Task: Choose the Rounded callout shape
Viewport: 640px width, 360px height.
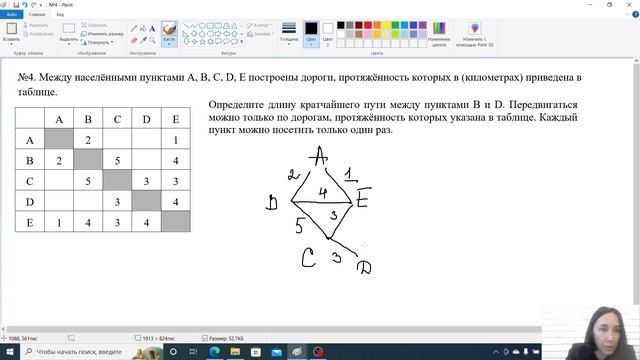Action: 218,41
